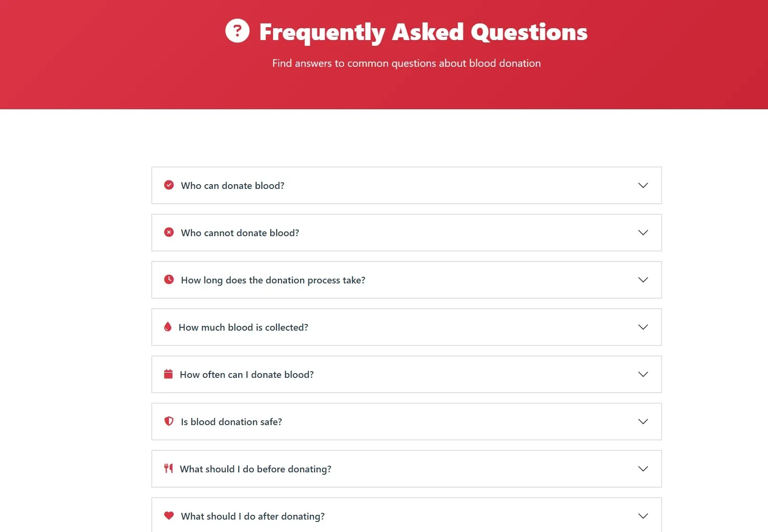
Task: Expand 'What should I do before donating?'
Action: coord(643,469)
